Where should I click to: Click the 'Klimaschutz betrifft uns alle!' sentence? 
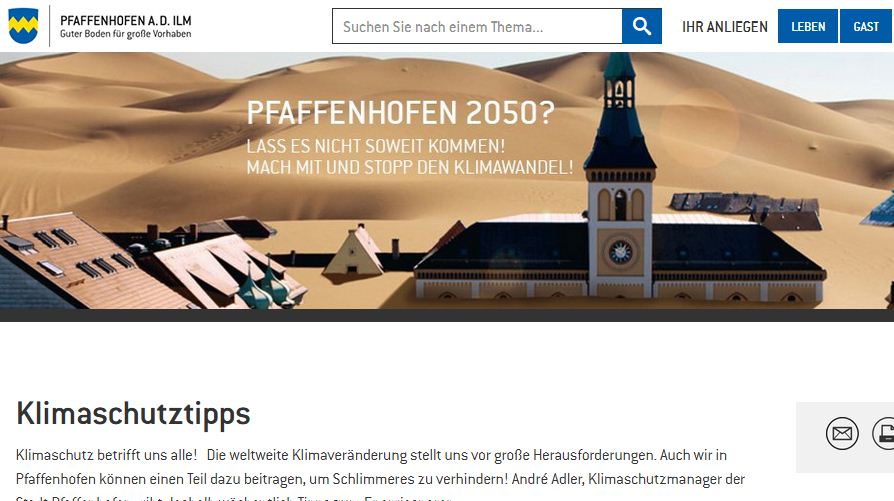pos(107,455)
